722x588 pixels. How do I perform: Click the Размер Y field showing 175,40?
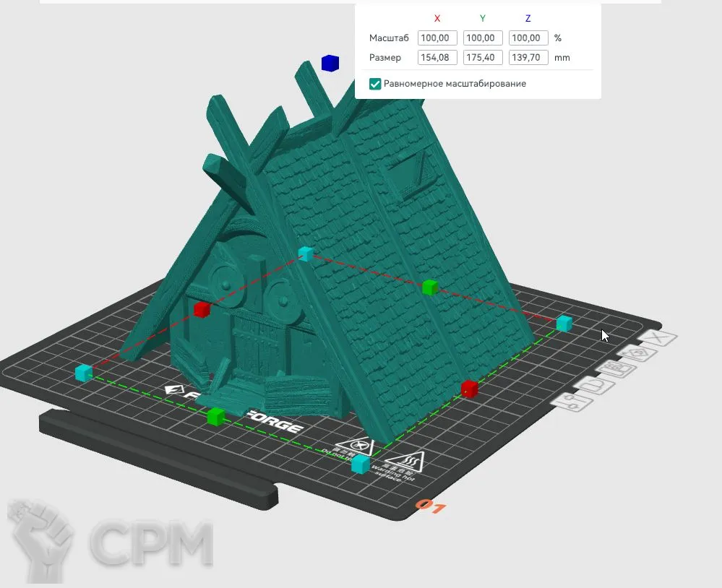[x=483, y=57]
